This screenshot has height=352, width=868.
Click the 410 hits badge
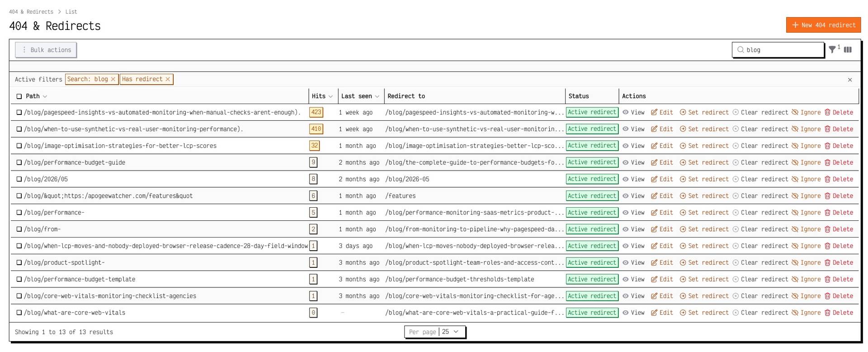(x=316, y=129)
